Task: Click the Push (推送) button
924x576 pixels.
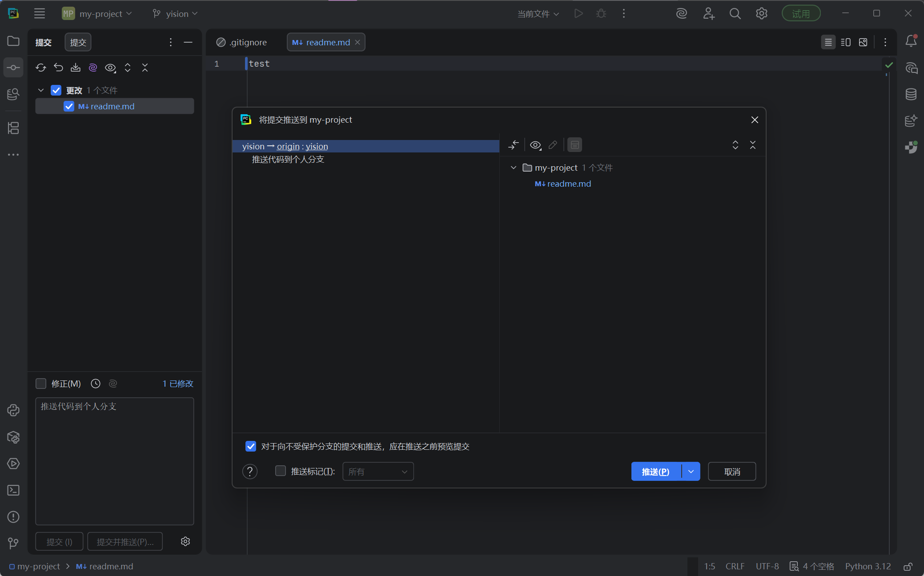Action: pos(655,472)
